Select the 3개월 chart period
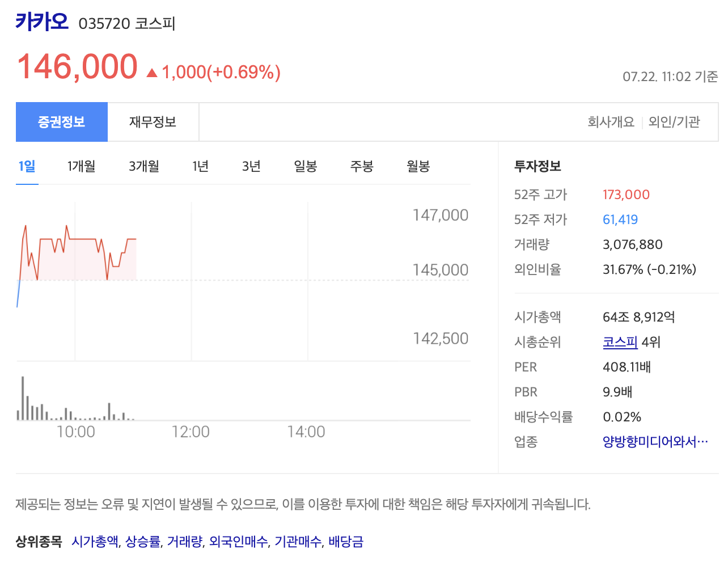The width and height of the screenshot is (728, 566). (x=144, y=166)
